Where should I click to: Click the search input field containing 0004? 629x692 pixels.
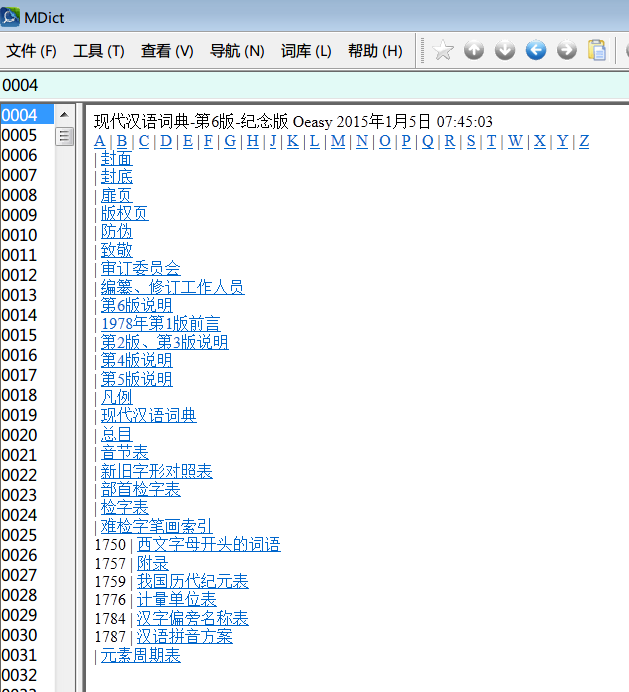coord(314,85)
